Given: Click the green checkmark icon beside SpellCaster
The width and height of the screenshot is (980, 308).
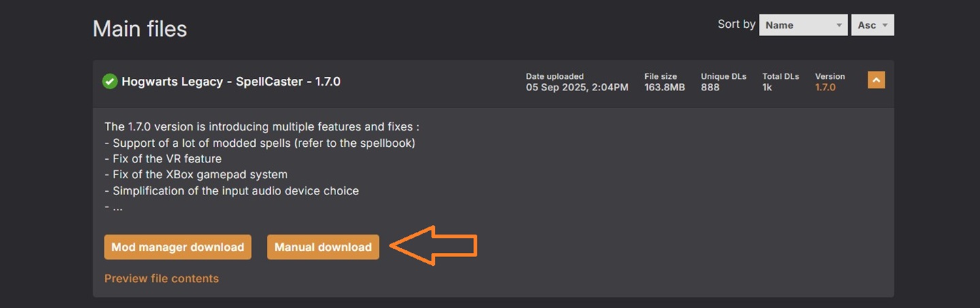Looking at the screenshot, I should pyautogui.click(x=110, y=82).
